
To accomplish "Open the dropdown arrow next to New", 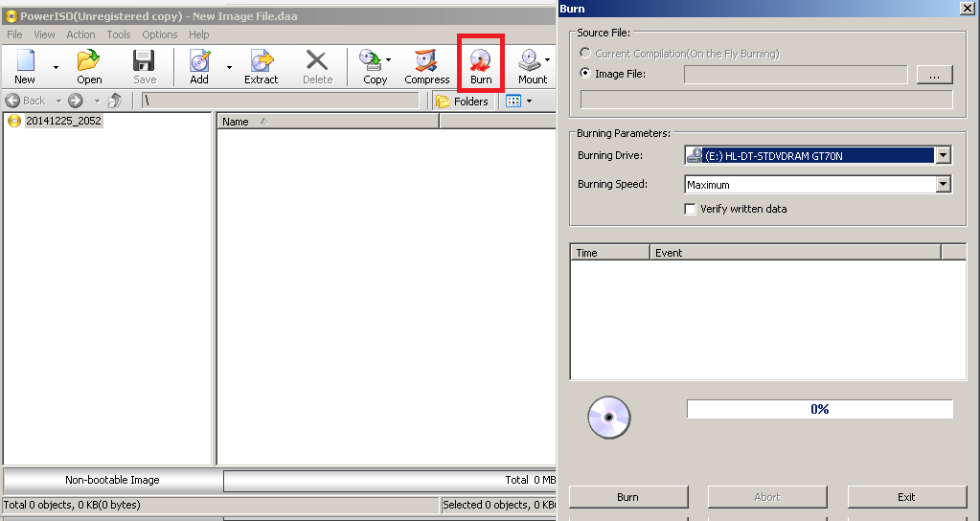I will (56, 67).
